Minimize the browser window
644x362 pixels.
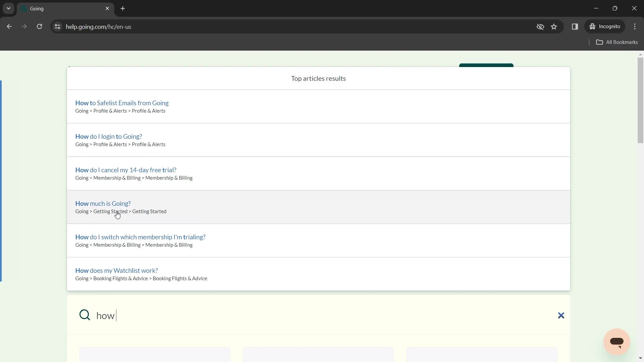[596, 8]
